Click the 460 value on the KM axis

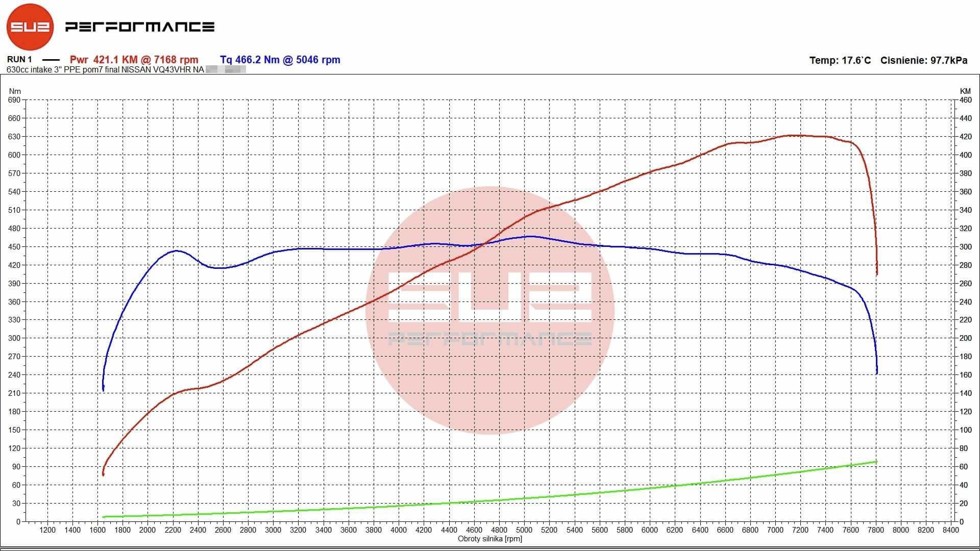pyautogui.click(x=966, y=100)
